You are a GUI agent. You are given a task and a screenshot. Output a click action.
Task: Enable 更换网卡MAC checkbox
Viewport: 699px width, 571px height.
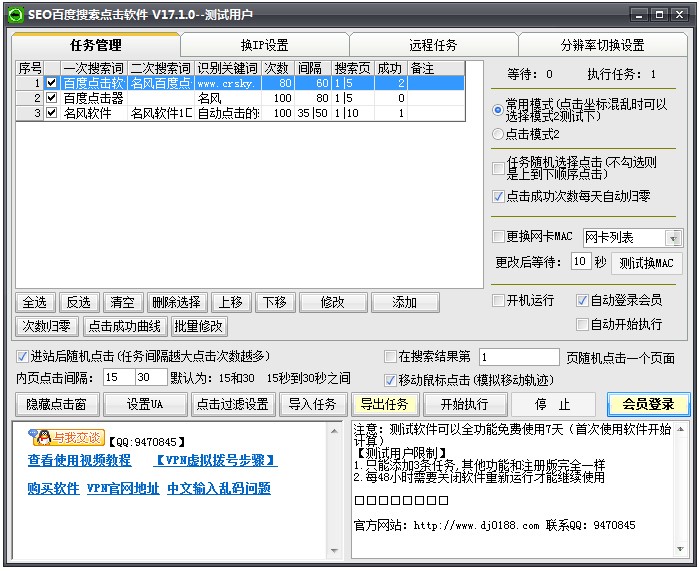click(499, 237)
